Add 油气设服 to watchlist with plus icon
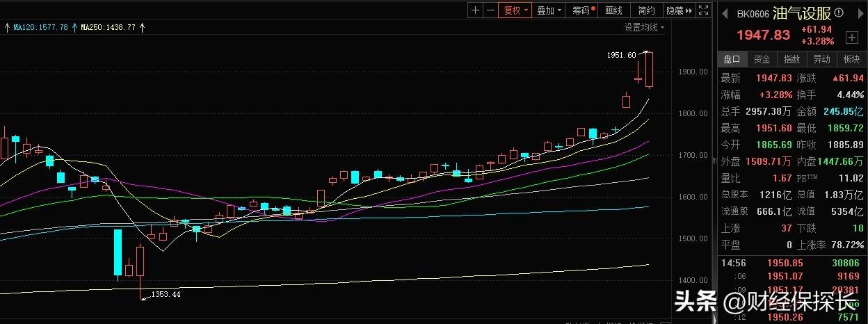The height and width of the screenshot is (324, 868). 852,38
